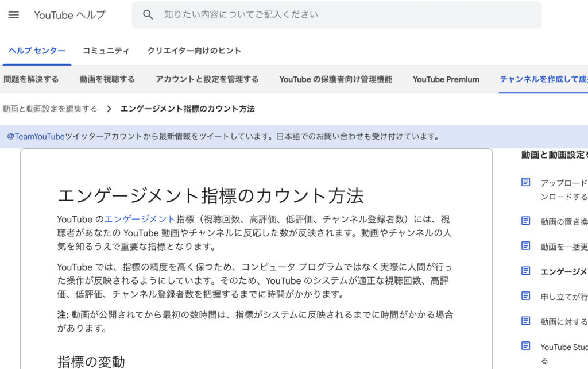Open the 申し立てが行 sidebar article
The height and width of the screenshot is (369, 588).
coord(564,297)
